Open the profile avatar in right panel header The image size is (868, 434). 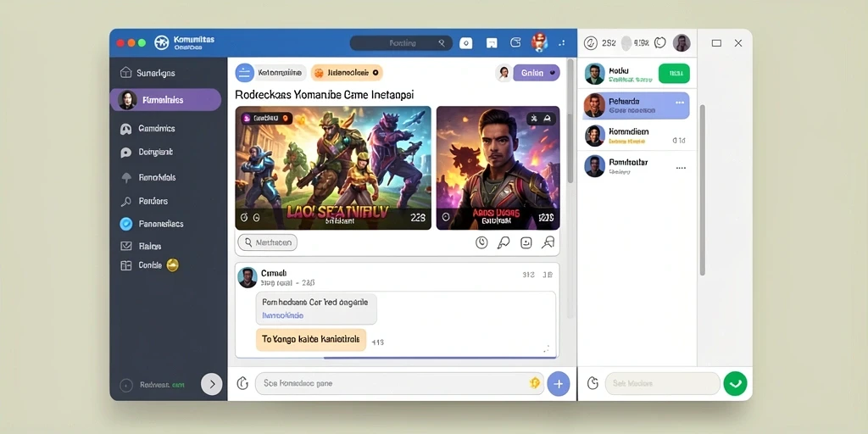click(682, 42)
